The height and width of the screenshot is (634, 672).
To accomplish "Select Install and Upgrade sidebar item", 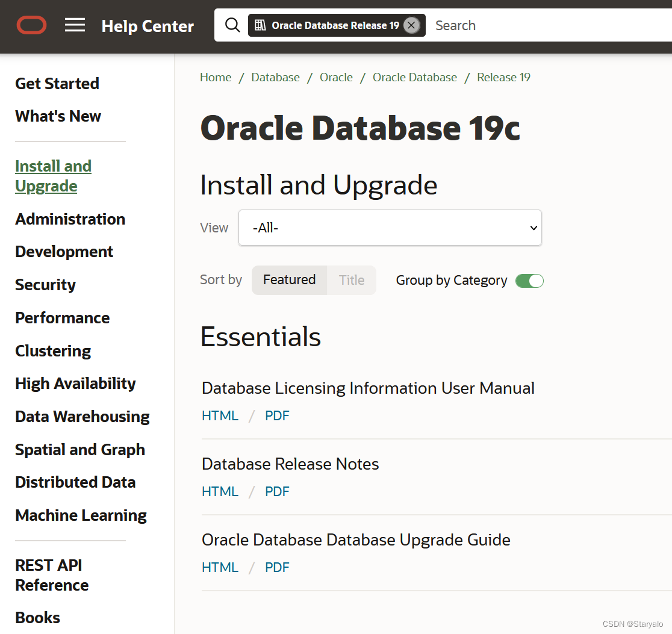I will coord(53,176).
